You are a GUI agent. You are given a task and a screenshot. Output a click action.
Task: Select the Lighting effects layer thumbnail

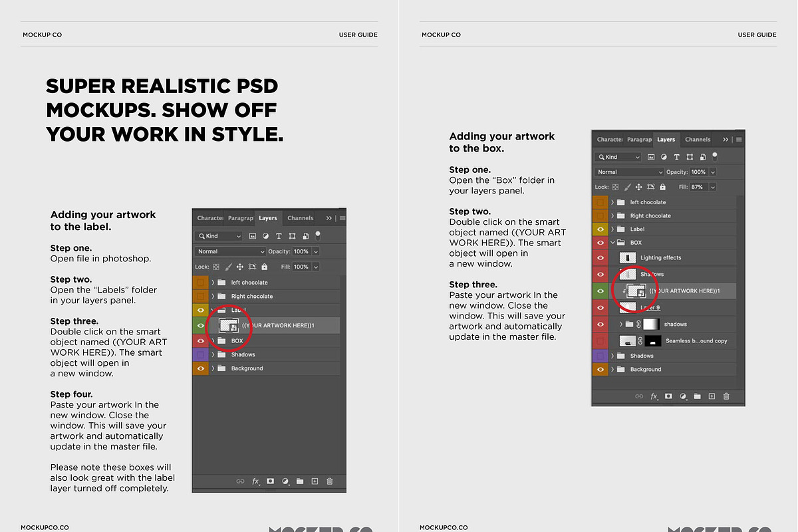628,257
